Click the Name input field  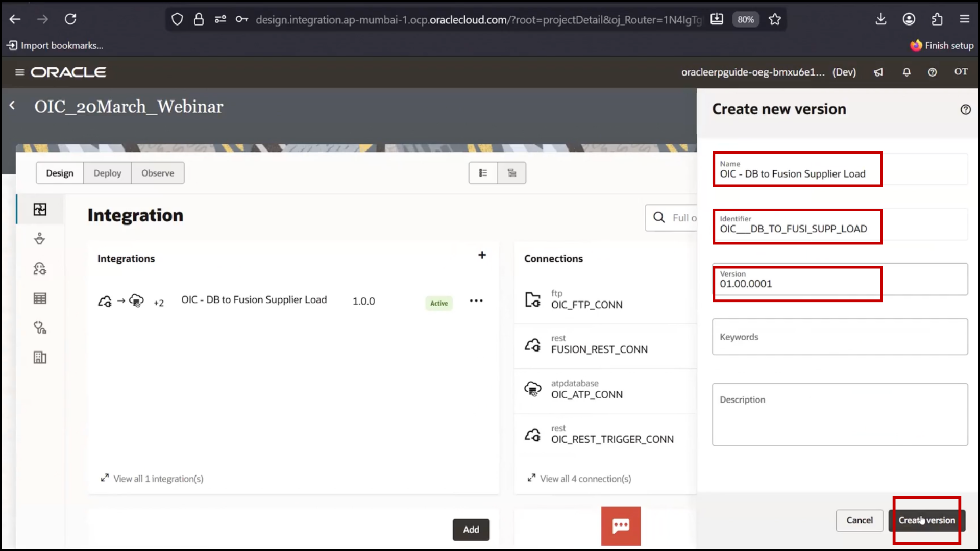[x=840, y=169]
